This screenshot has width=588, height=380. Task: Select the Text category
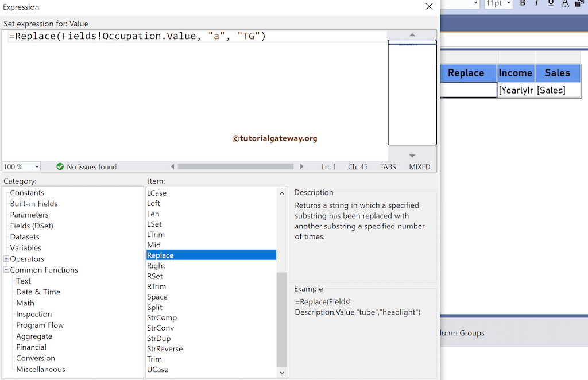coord(24,281)
